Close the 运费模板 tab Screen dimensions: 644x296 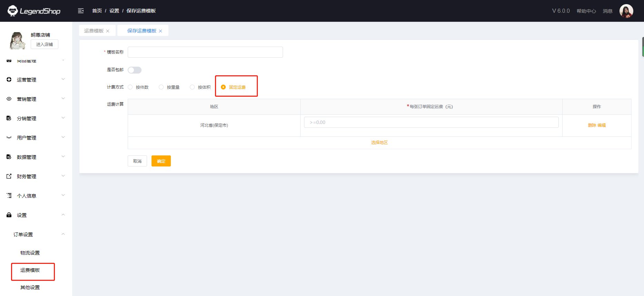pos(108,31)
